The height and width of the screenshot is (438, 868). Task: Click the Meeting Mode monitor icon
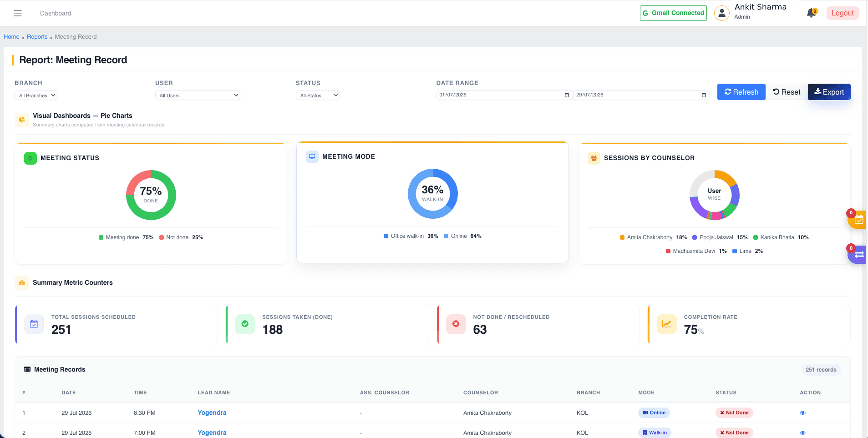point(312,157)
